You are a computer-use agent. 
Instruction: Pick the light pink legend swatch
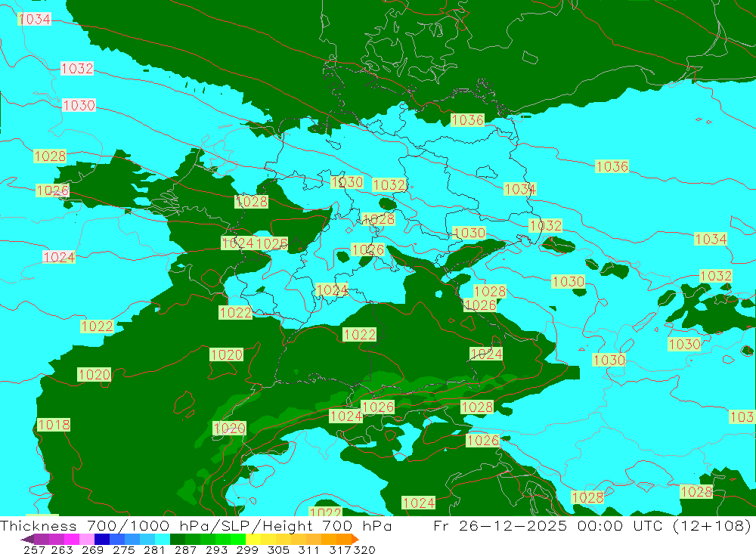tap(87, 539)
